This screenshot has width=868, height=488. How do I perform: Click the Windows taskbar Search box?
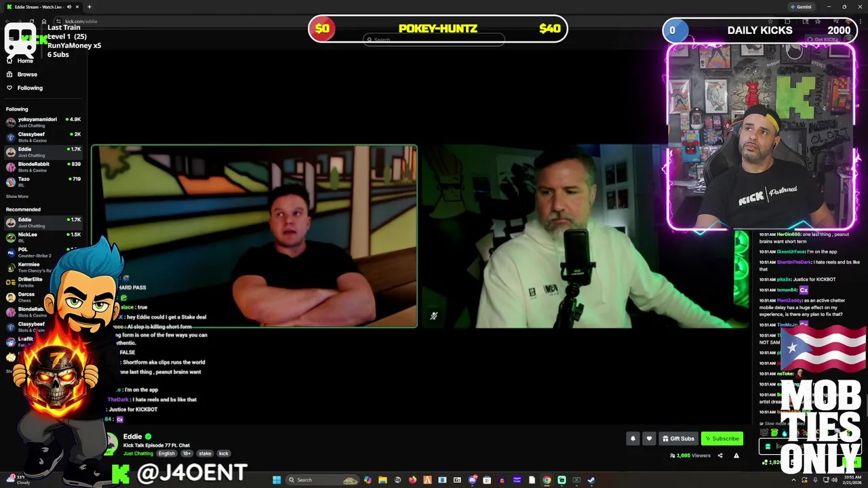coord(321,480)
